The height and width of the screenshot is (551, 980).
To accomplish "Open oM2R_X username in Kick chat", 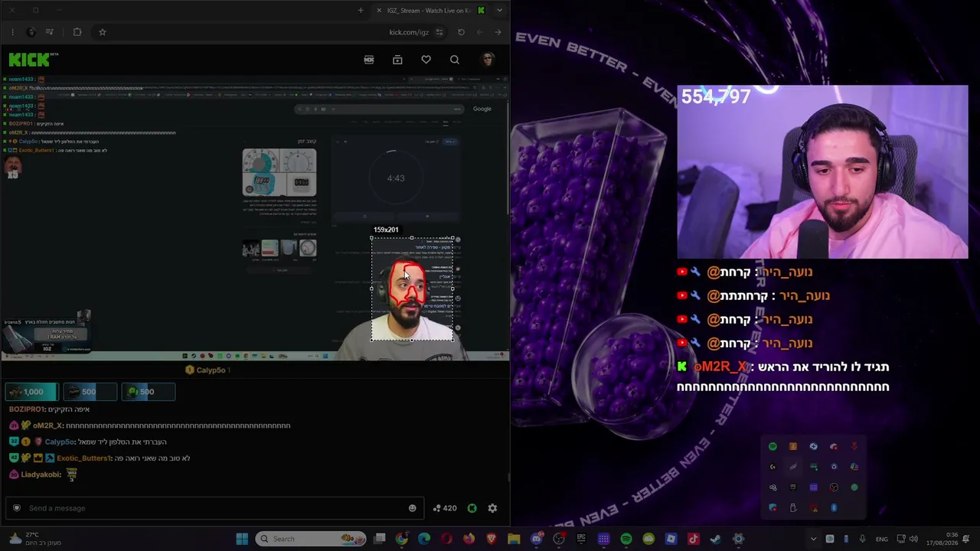I will [47, 425].
